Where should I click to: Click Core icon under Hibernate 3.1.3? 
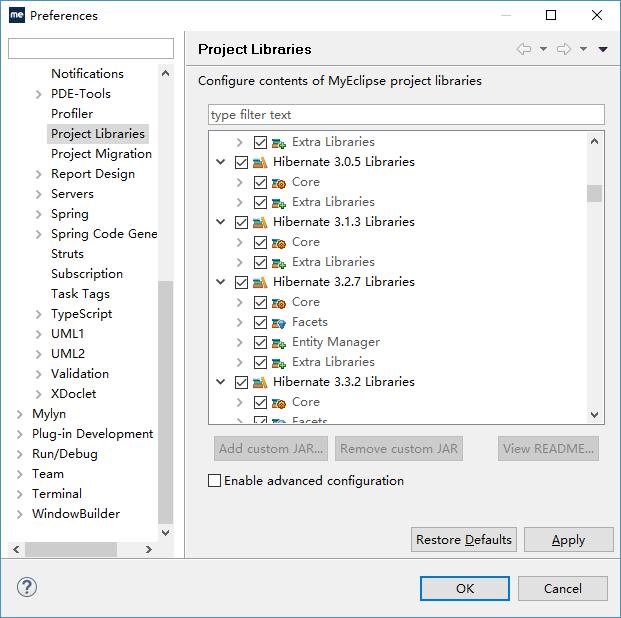tap(279, 242)
